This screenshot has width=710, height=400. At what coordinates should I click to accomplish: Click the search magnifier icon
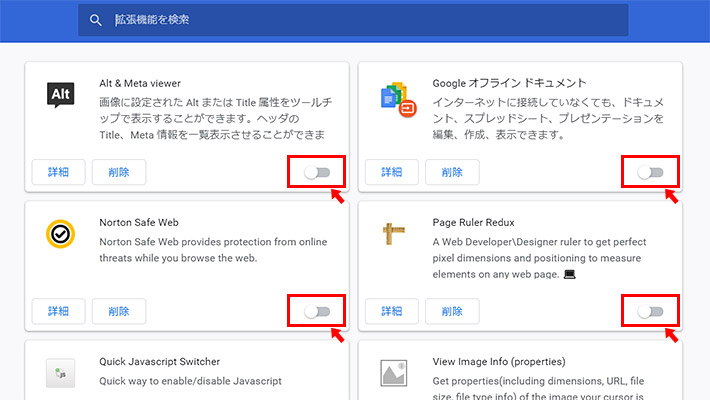click(95, 20)
